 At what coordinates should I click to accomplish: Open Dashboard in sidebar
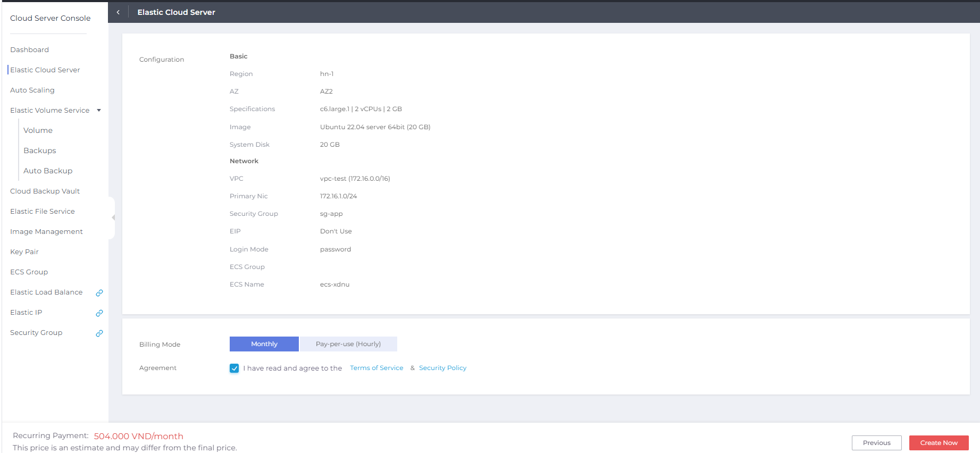pos(30,50)
